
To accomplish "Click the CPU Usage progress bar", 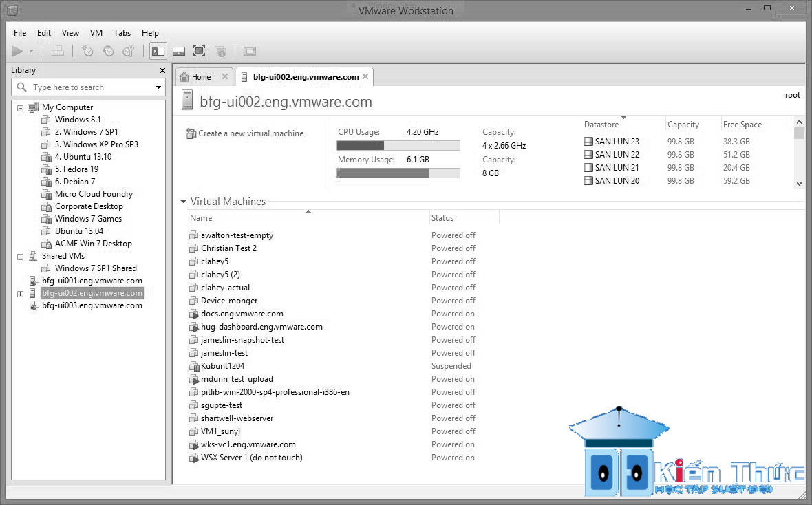I will (x=398, y=146).
